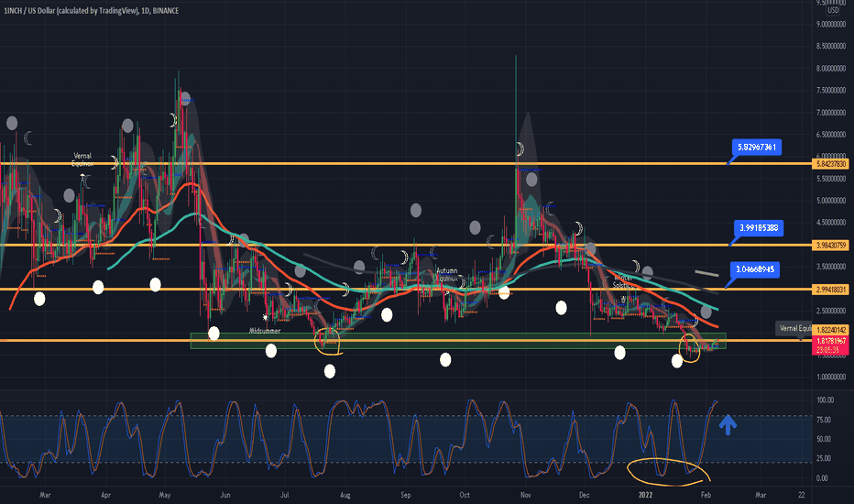Click the 0.00 stochastic axis value
Screen dimensions: 854x504
(x=822, y=477)
